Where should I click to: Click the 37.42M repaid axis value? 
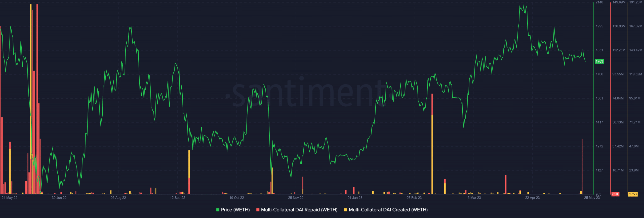pyautogui.click(x=618, y=146)
